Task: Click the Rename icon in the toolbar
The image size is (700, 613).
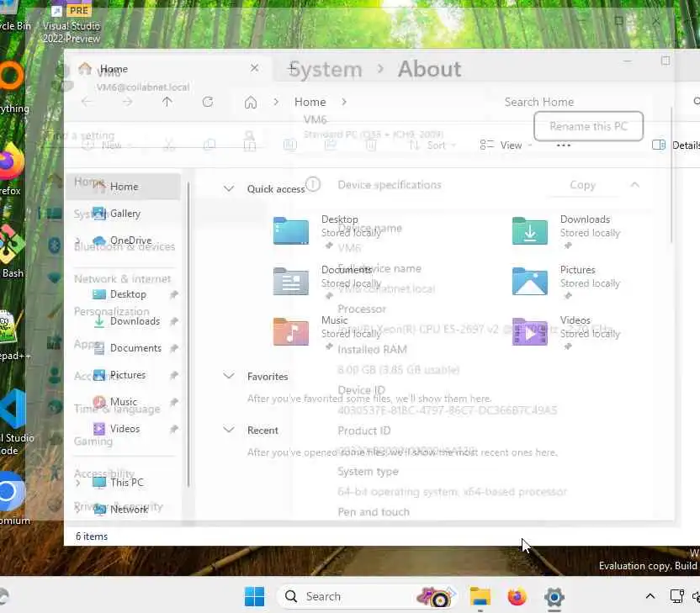Action: [290, 145]
